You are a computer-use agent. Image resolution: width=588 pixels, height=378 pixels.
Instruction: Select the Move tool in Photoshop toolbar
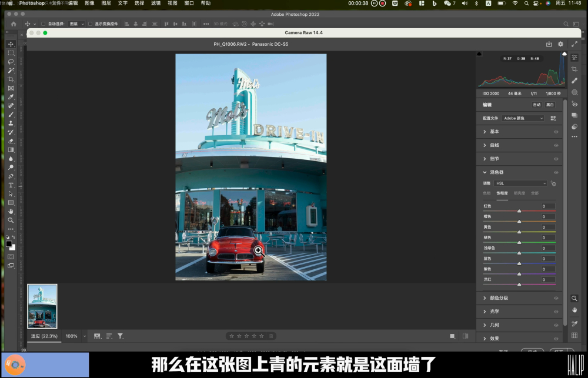click(11, 44)
